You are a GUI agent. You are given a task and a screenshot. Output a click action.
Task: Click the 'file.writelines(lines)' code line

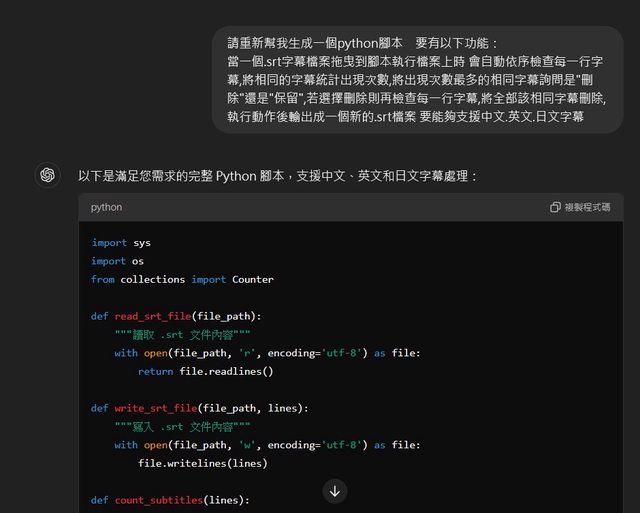[203, 463]
